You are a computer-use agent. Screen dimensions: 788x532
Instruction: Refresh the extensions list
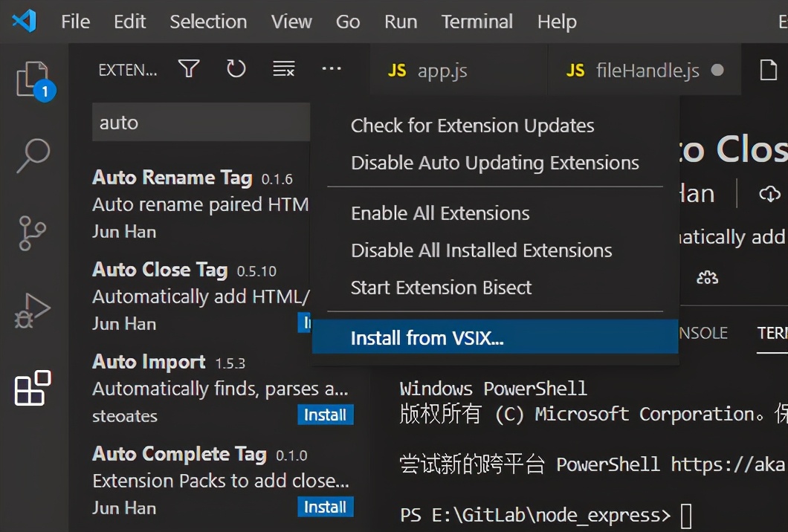[236, 68]
